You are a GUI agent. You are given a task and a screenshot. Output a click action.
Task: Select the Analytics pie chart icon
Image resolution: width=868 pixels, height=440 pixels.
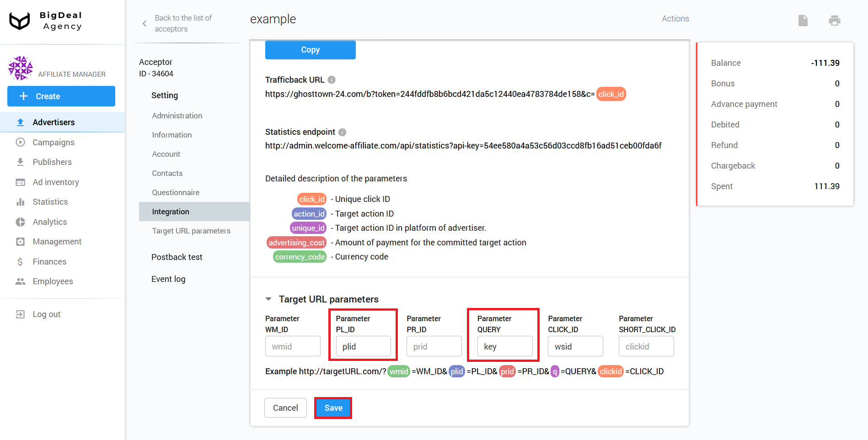[x=20, y=222]
